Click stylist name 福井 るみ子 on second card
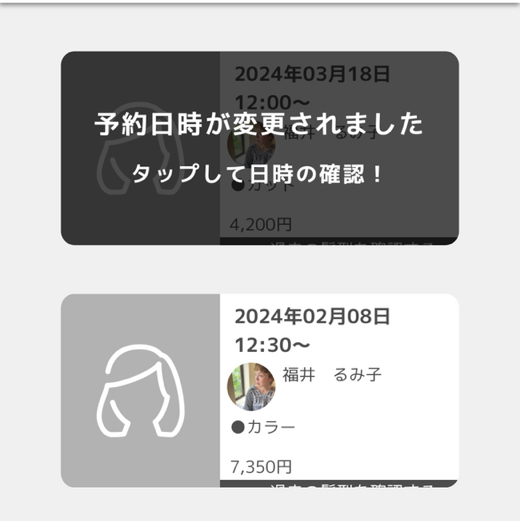Screen dimensions: 520x521 (x=332, y=374)
